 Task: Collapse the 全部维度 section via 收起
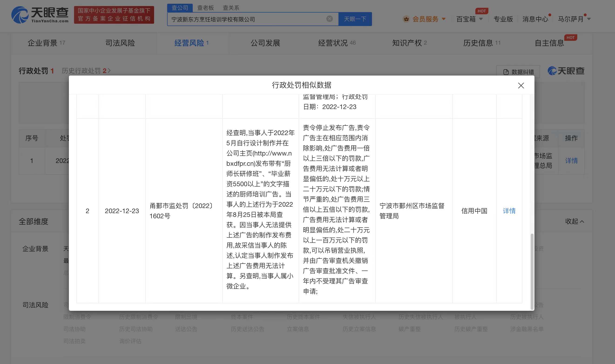click(574, 221)
